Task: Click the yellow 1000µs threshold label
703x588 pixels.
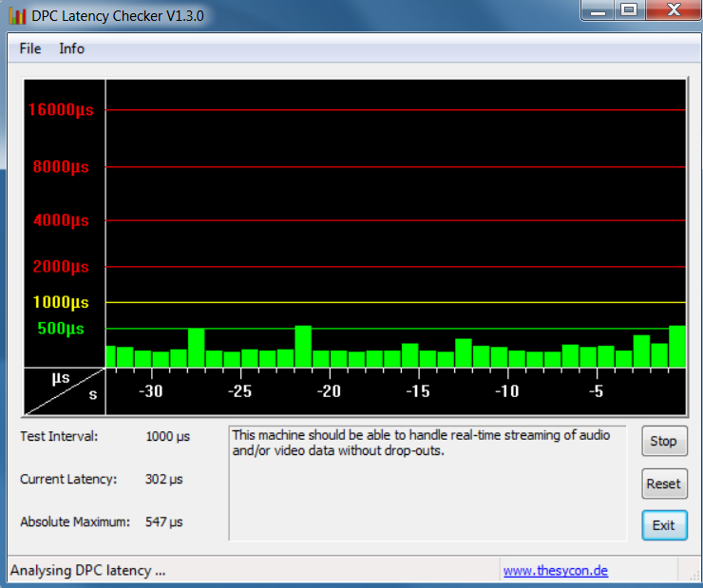Action: coord(61,302)
